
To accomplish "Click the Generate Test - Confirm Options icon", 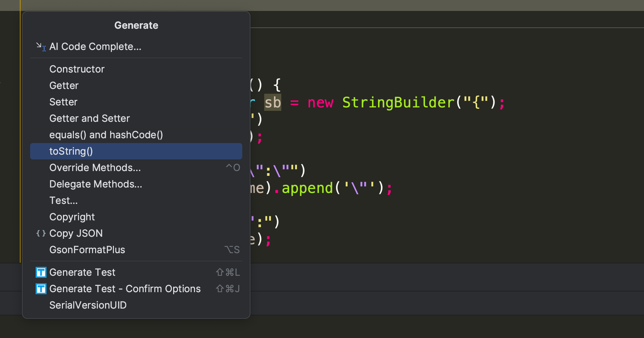I will [41, 289].
